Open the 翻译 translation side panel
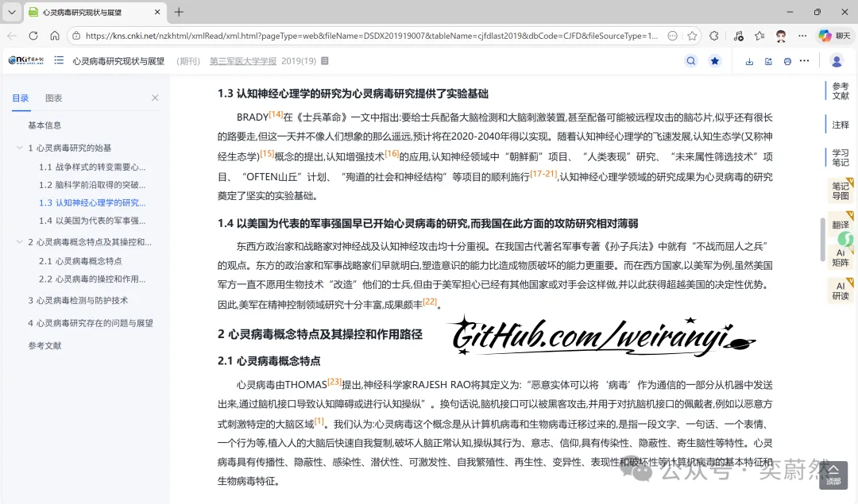This screenshot has width=858, height=504. click(841, 225)
